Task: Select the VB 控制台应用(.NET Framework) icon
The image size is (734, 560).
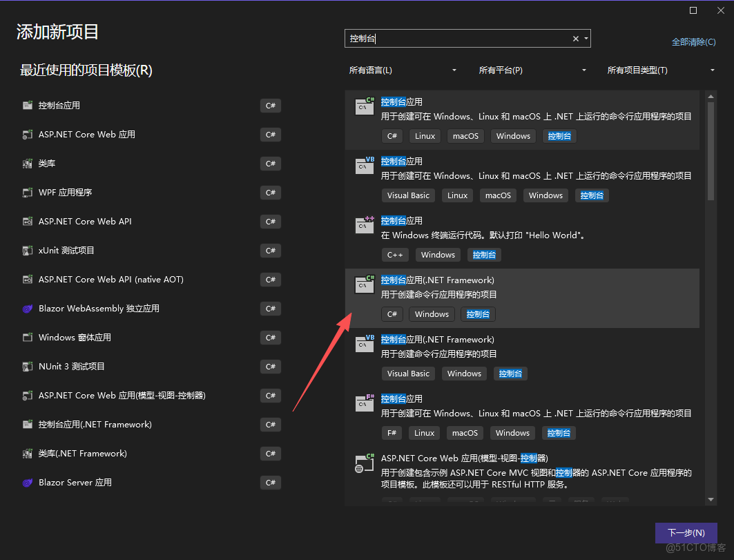Action: click(x=364, y=343)
